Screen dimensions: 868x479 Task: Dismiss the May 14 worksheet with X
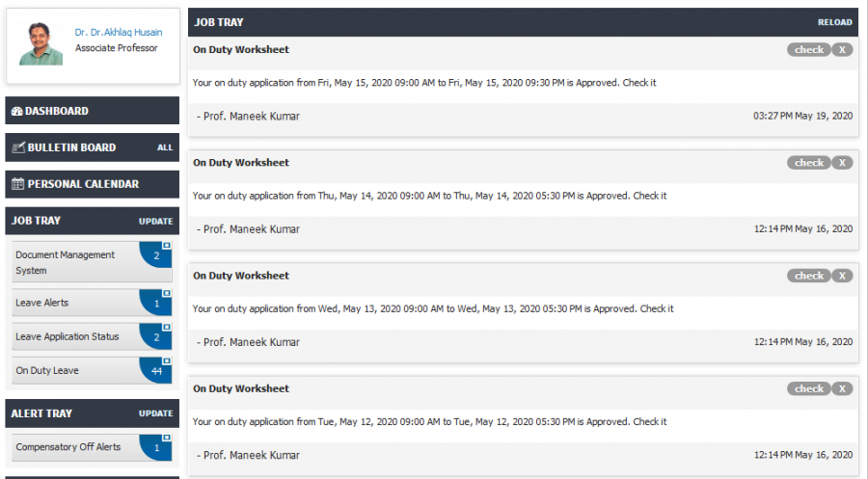(x=842, y=163)
